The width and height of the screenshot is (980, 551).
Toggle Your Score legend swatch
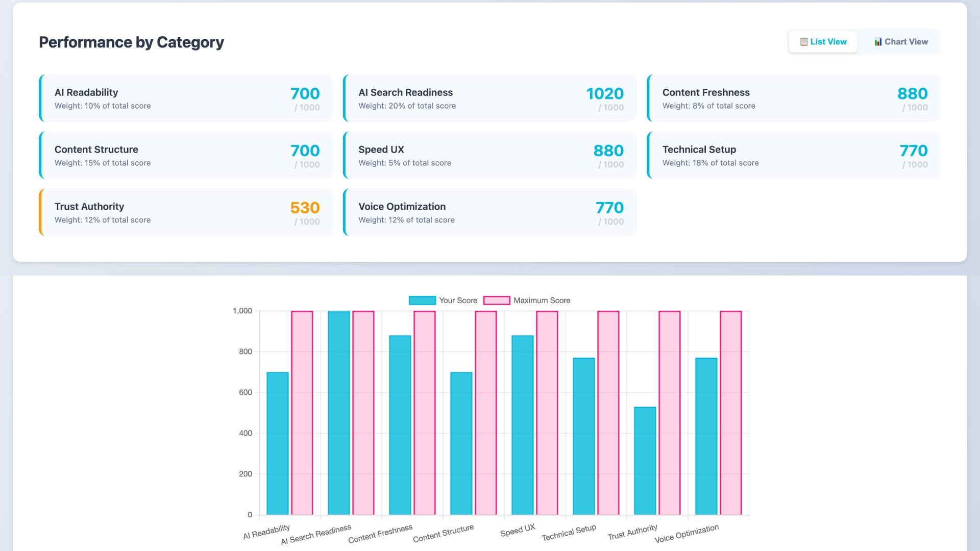coord(422,300)
